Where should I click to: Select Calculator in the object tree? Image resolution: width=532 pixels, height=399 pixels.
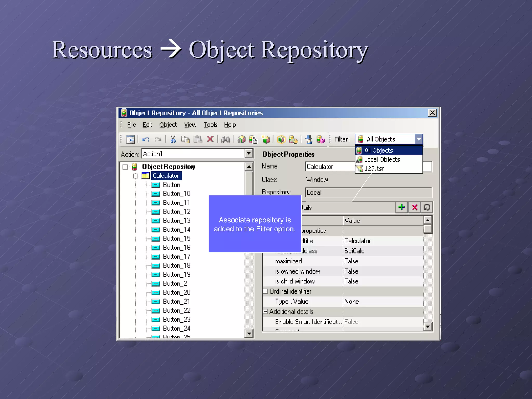166,176
